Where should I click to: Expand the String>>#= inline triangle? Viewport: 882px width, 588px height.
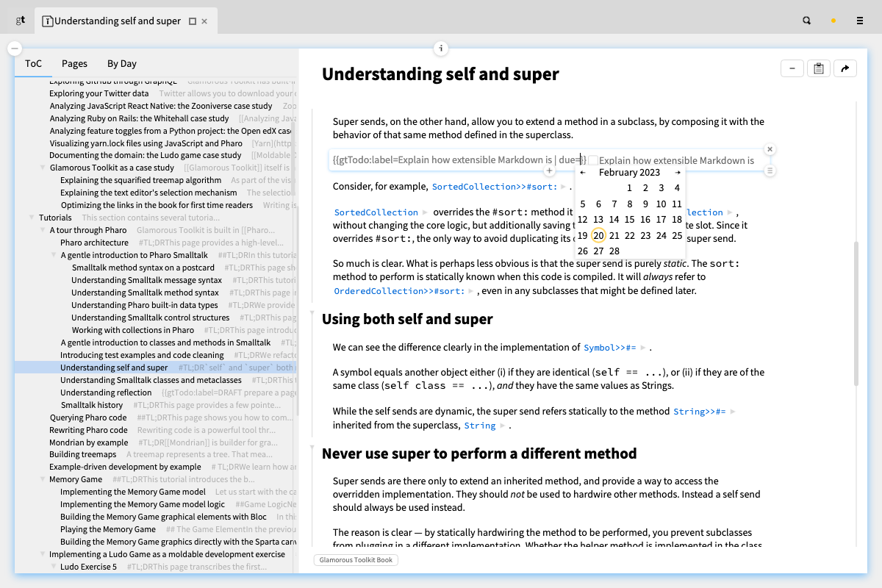(x=732, y=412)
